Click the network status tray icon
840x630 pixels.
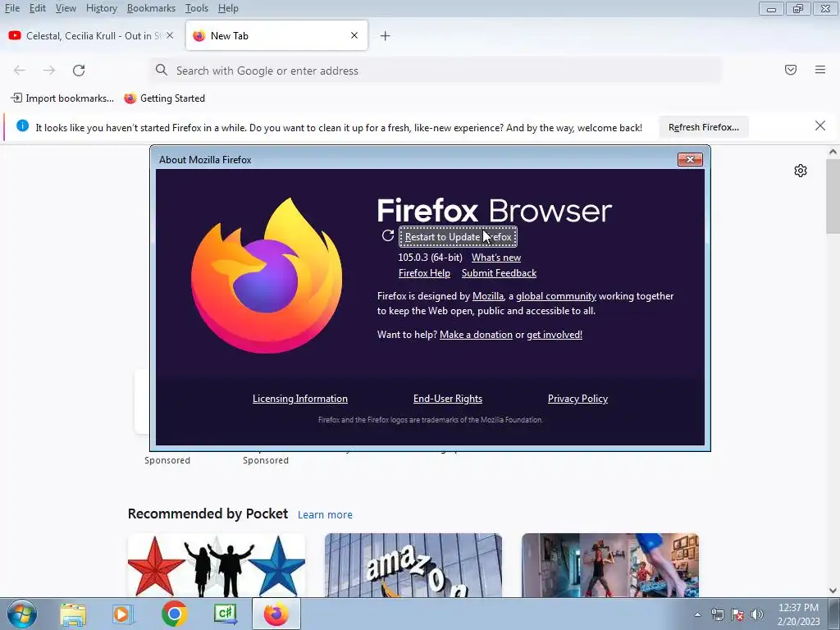click(x=717, y=614)
